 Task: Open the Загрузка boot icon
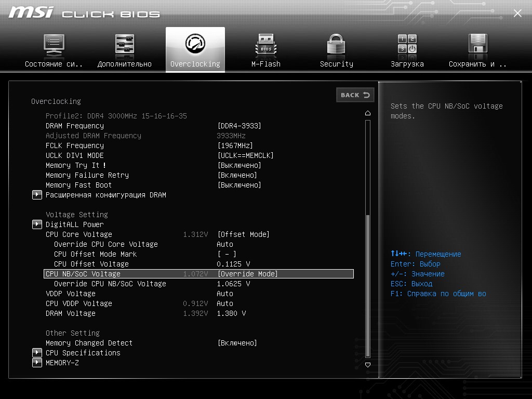tap(407, 44)
